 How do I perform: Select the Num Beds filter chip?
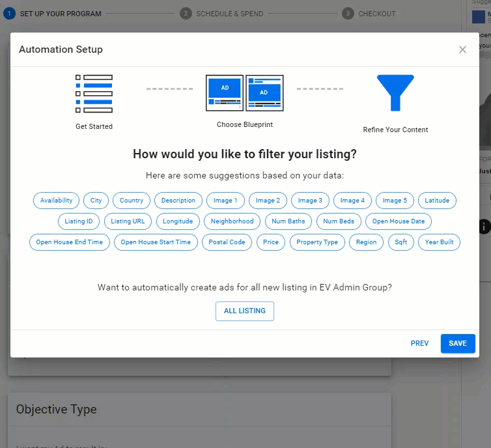point(339,221)
